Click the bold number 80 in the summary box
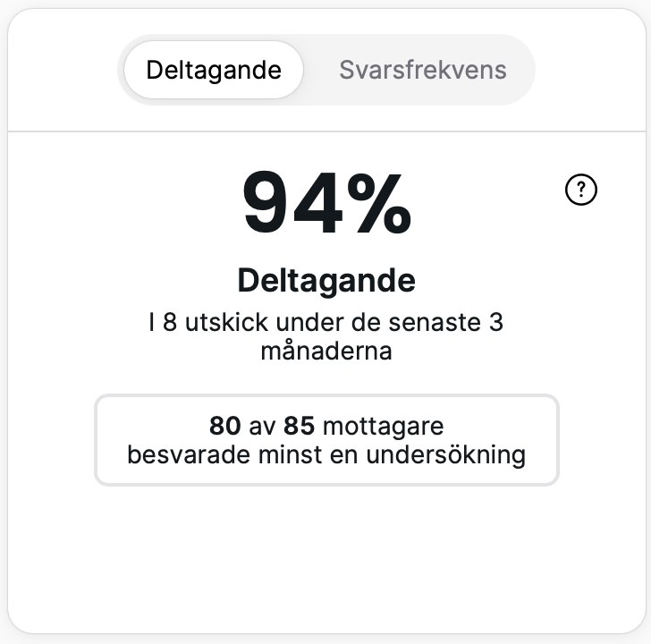The width and height of the screenshot is (651, 644). [225, 425]
